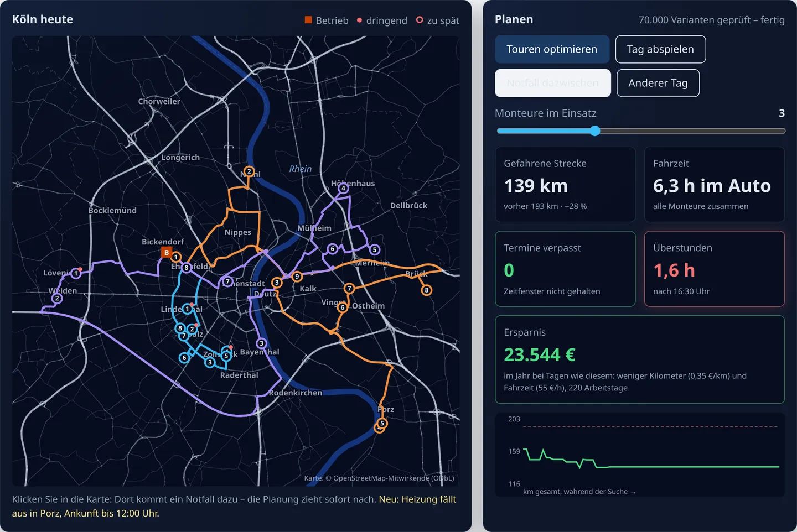The height and width of the screenshot is (532, 797).
Task: Click purple stop 2 at Weiden
Action: 56,298
